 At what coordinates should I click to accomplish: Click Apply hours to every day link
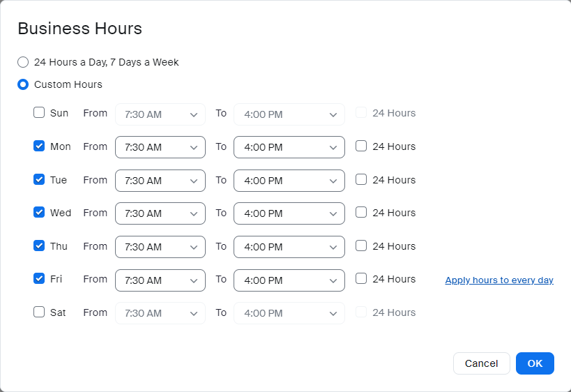click(x=499, y=280)
